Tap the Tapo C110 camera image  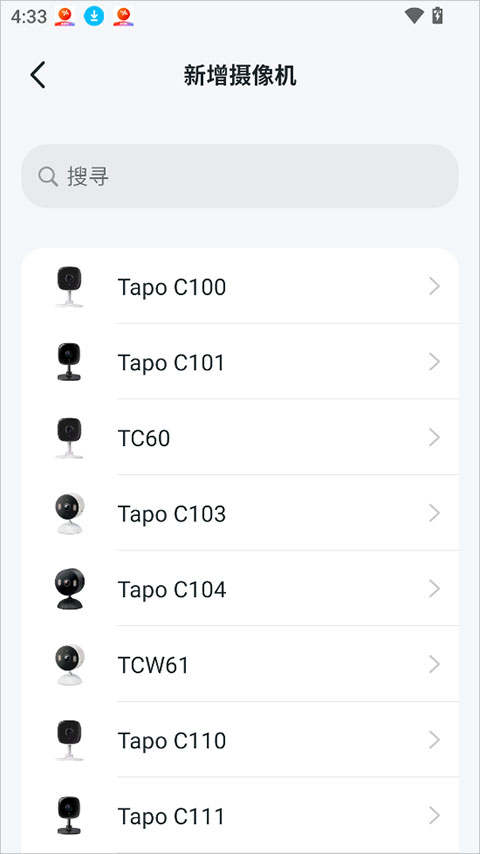point(69,740)
